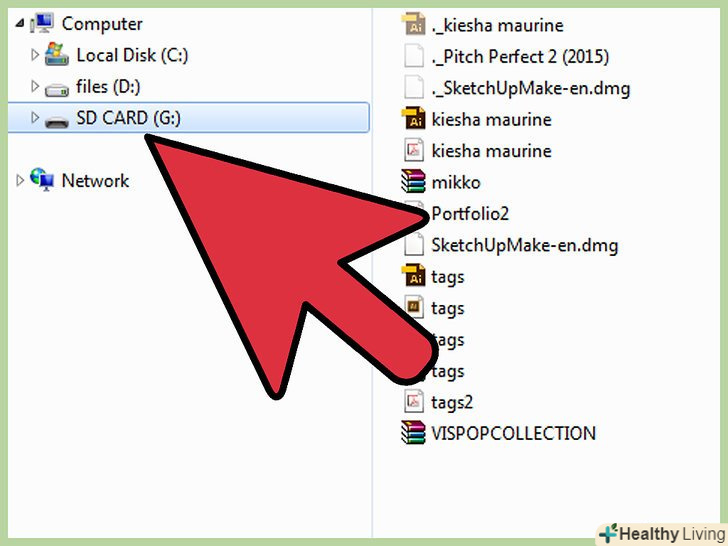
Task: Select files (D:) in the navigation pane
Action: click(108, 87)
